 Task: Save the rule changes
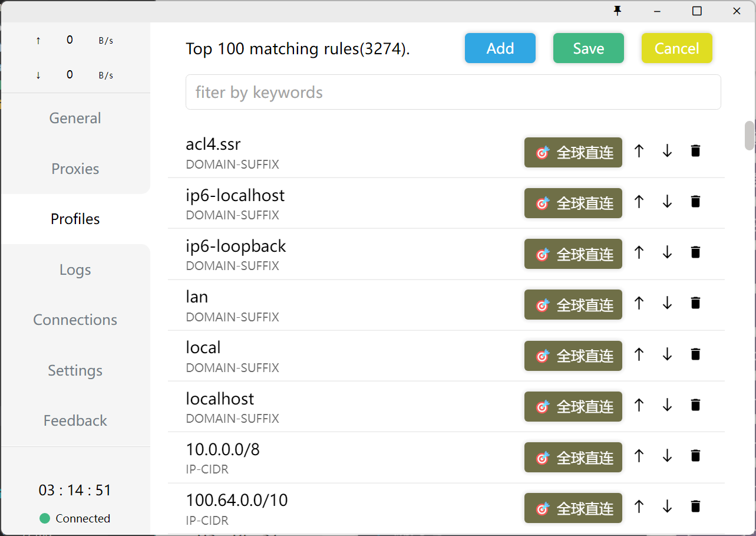[588, 48]
